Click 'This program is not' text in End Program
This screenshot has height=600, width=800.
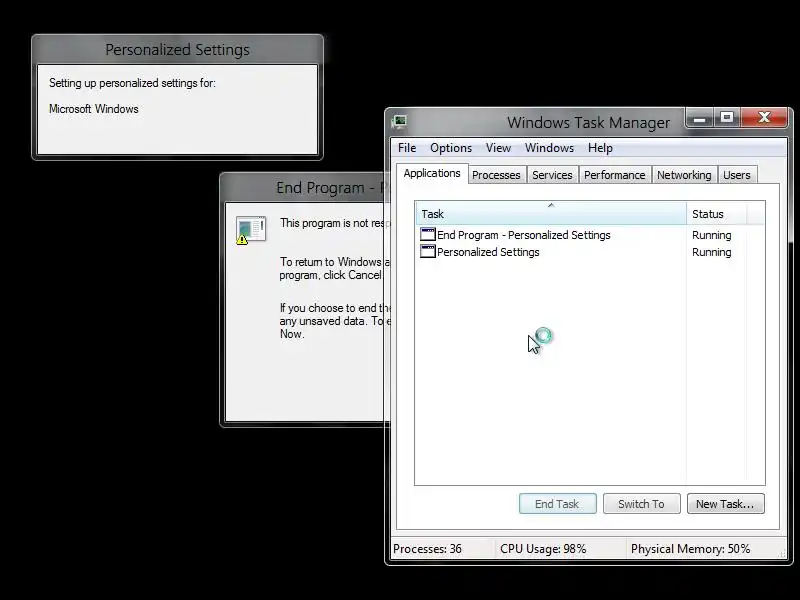coord(323,223)
